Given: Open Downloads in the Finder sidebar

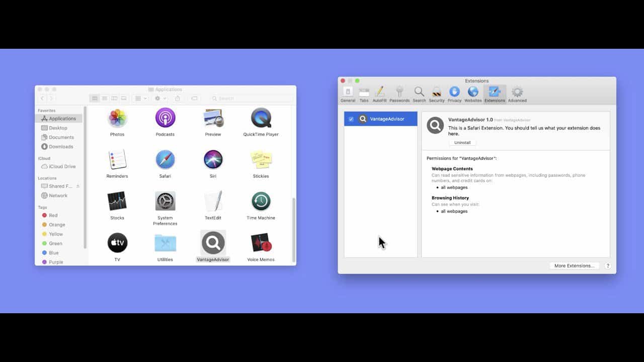Looking at the screenshot, I should [57, 147].
